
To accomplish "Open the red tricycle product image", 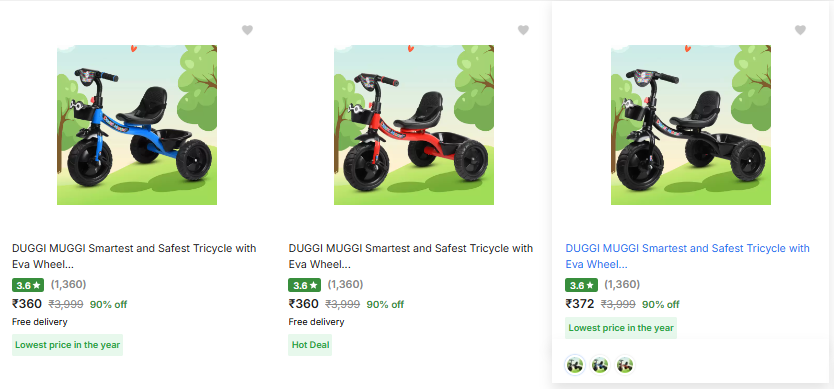I will click(414, 125).
